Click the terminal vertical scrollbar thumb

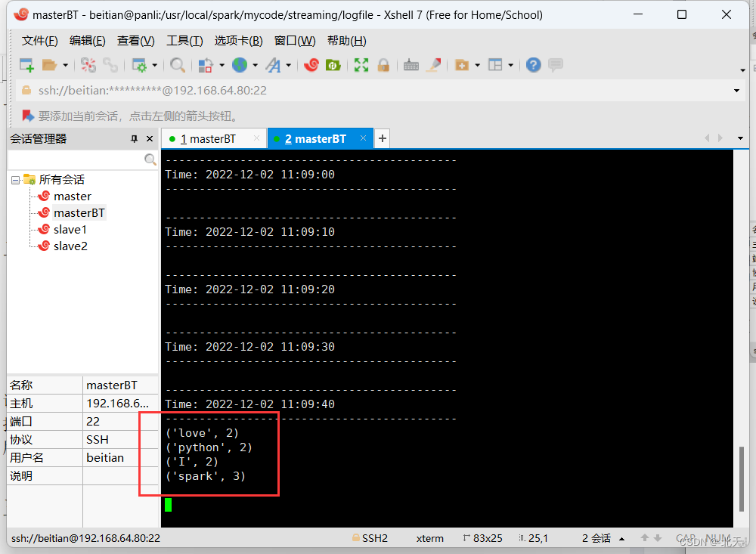741,478
